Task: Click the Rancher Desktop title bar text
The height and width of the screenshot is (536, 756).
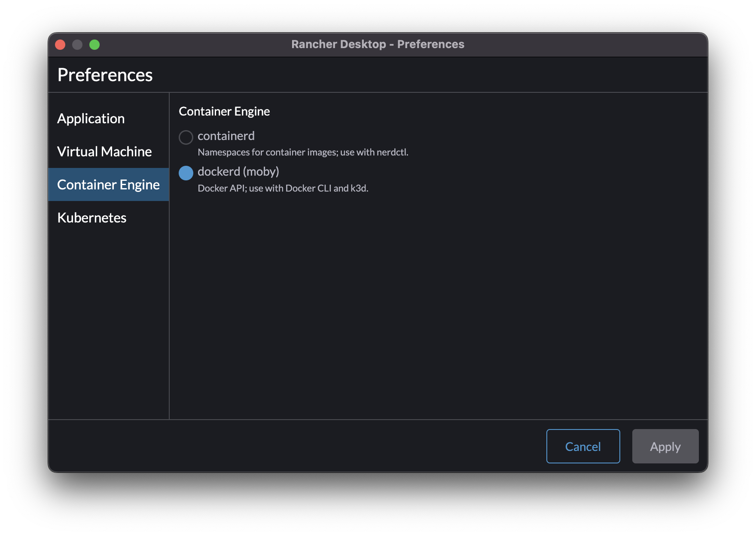Action: 378,44
